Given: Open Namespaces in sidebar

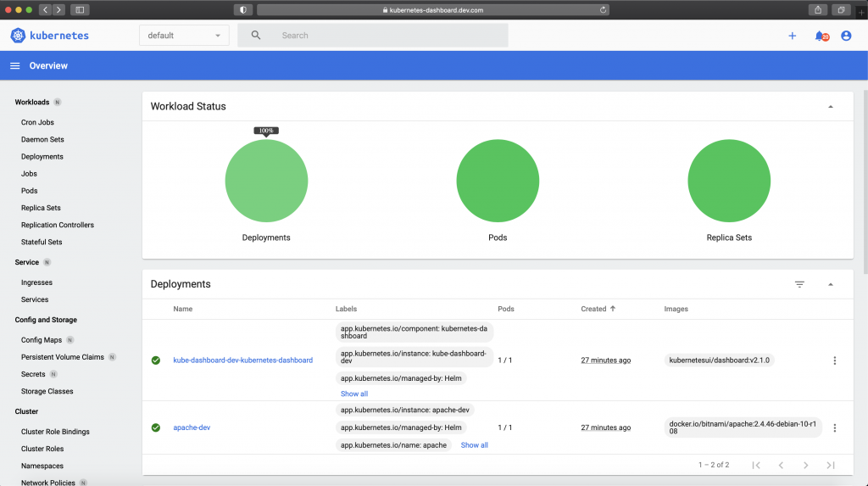Looking at the screenshot, I should click(42, 466).
